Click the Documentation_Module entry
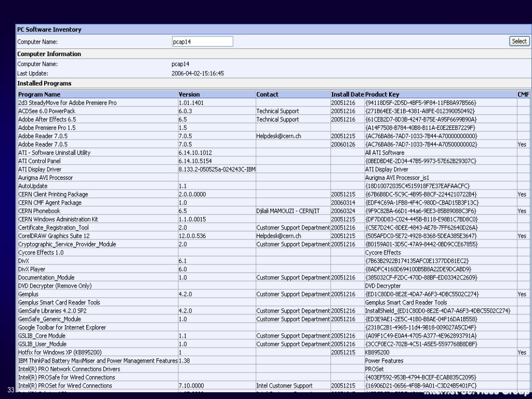Screen dimensions: 532x399 tap(46, 277)
